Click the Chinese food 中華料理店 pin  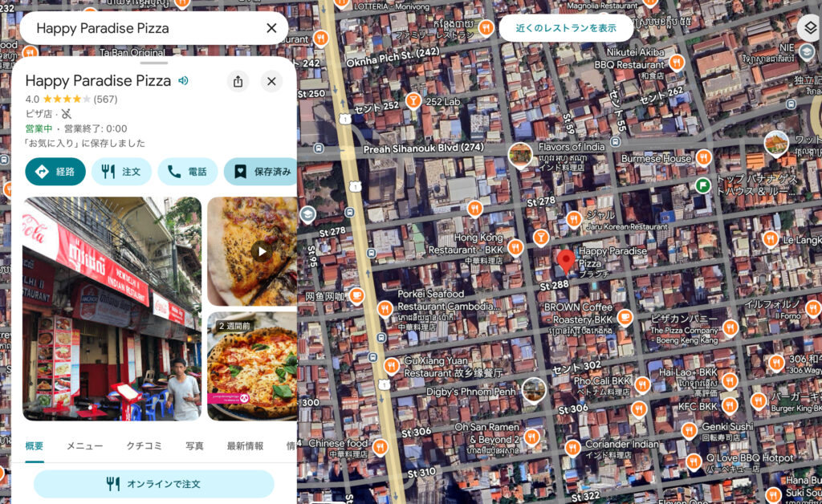(x=380, y=447)
